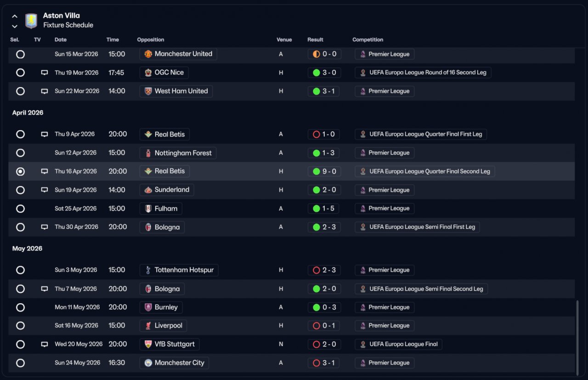Viewport: 588px width, 380px height.
Task: Select the Fulham match radio button
Action: pos(20,209)
